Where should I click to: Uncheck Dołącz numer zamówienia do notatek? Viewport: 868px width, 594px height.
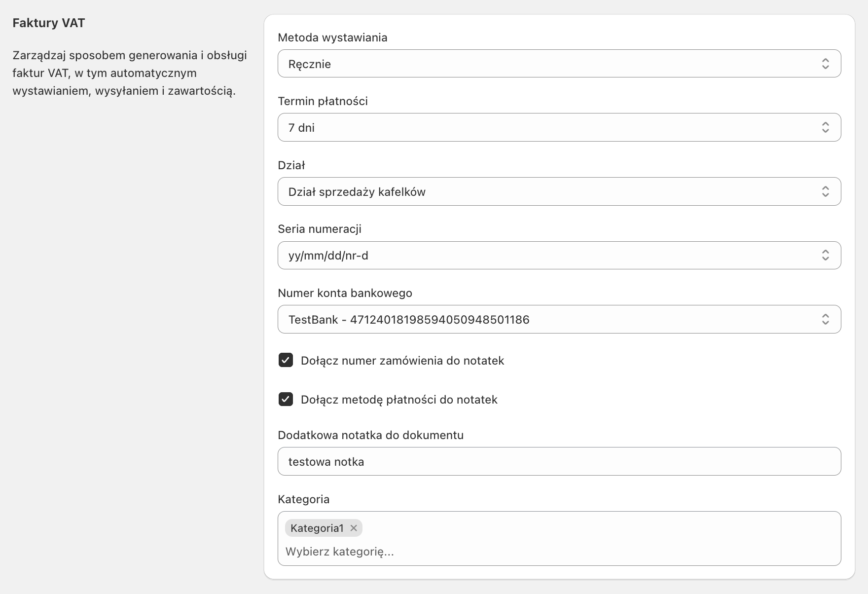(286, 360)
